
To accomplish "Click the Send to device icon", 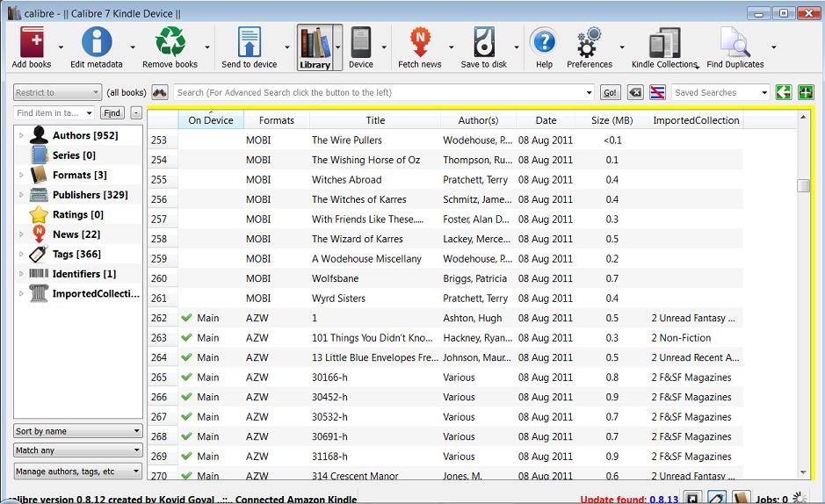I will click(250, 42).
